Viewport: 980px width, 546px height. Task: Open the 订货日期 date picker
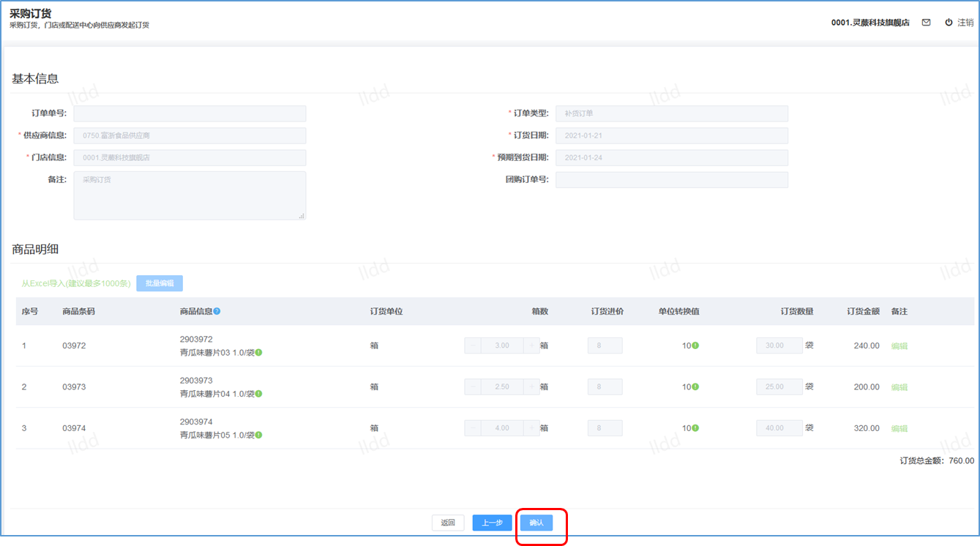point(672,135)
